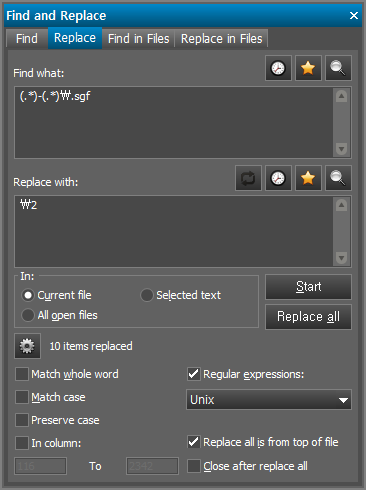Click the Replace all button

(x=308, y=317)
